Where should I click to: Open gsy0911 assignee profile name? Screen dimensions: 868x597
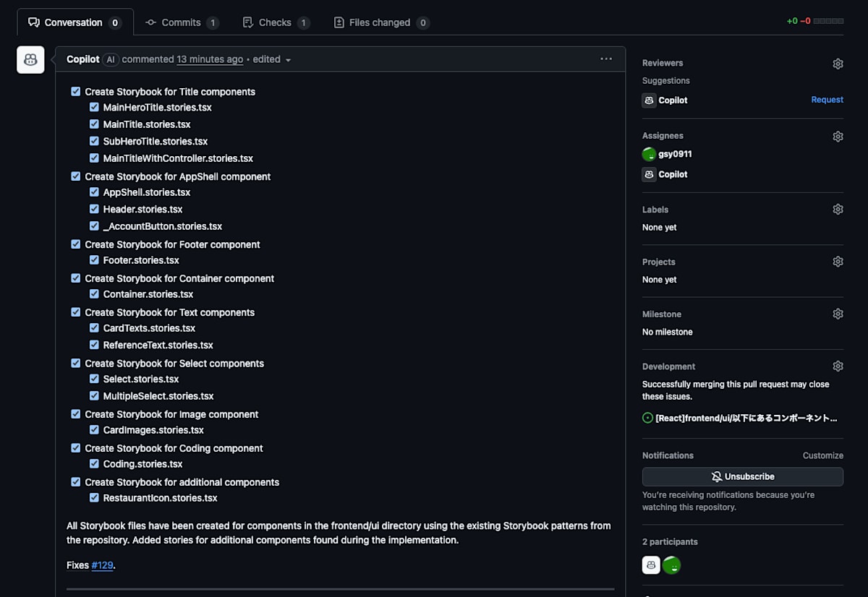point(675,154)
